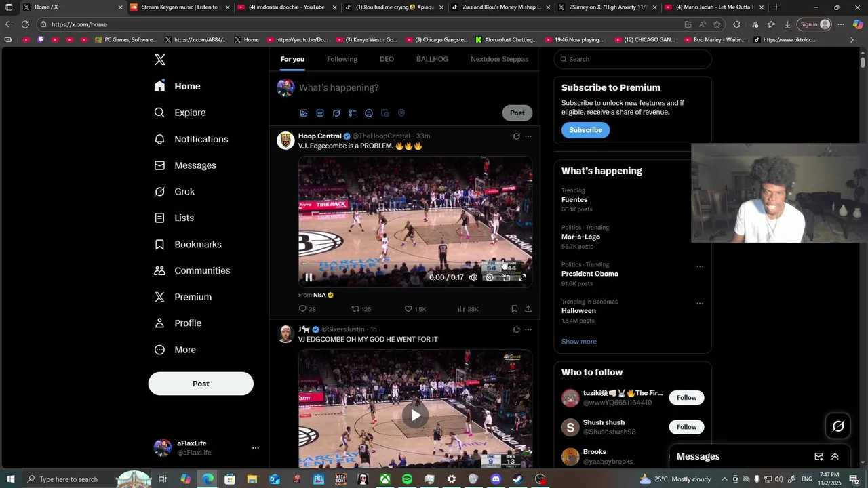This screenshot has width=868, height=488.
Task: Add a poll in the composer toolbar
Action: [x=353, y=113]
